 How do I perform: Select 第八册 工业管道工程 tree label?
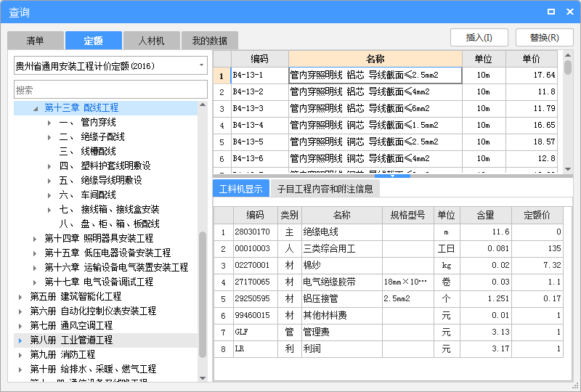coord(71,340)
